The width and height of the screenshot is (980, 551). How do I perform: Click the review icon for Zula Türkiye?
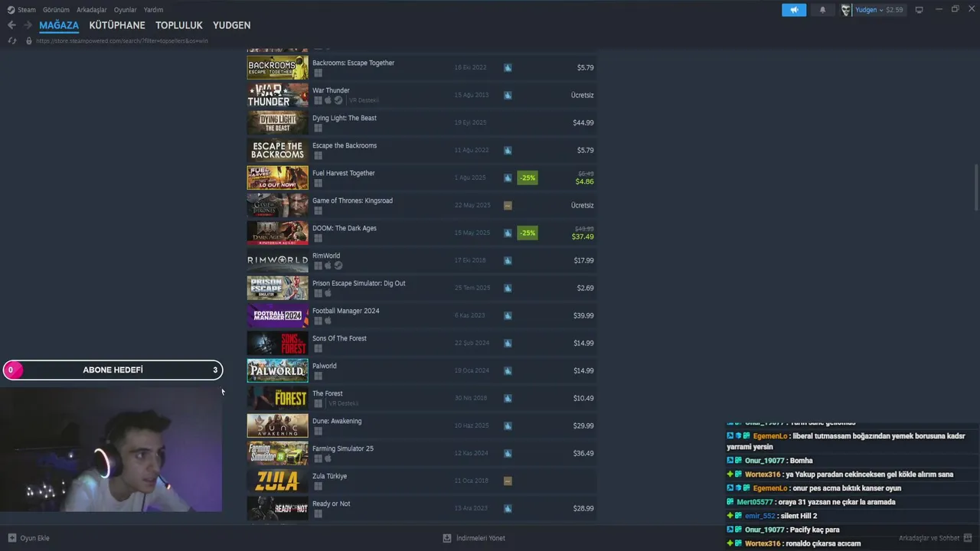[508, 481]
